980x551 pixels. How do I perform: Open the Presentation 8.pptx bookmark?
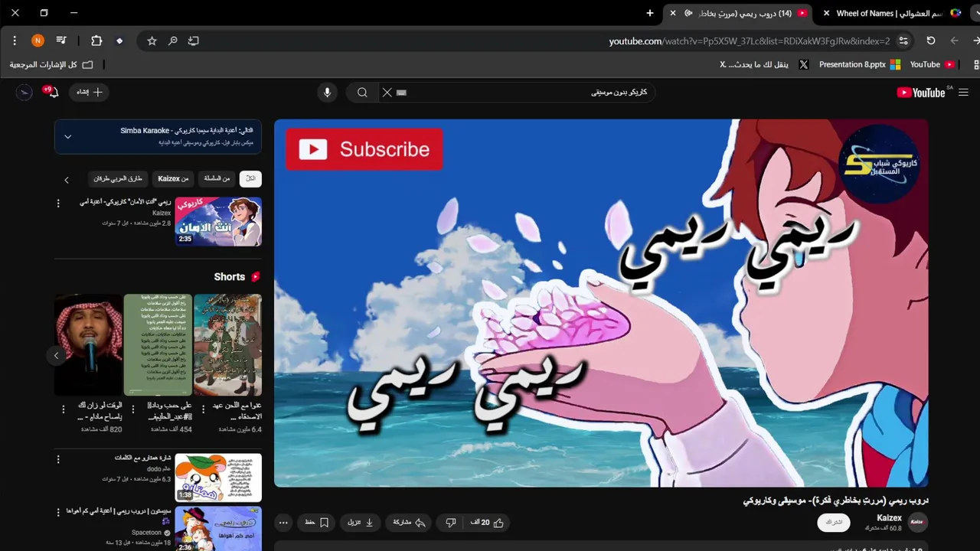pos(859,65)
